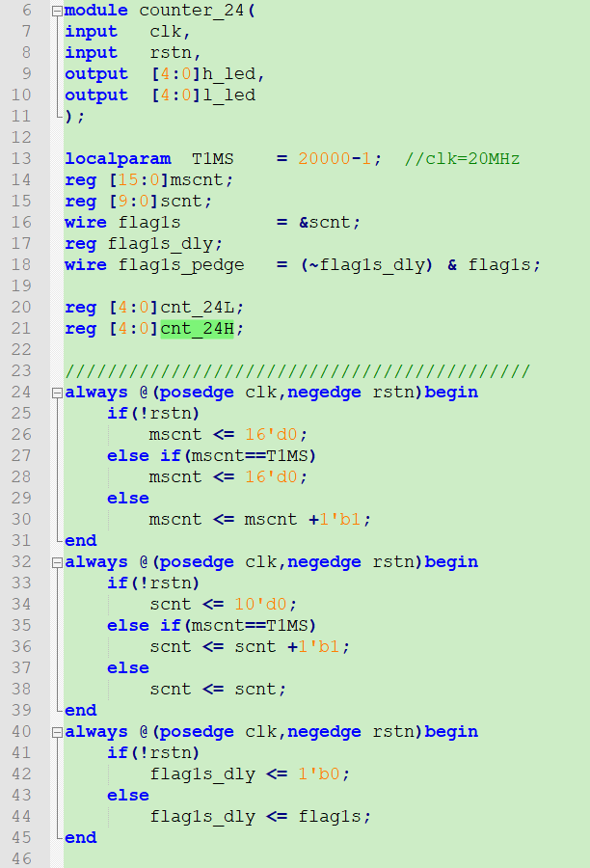
Task: Collapse the always block at line 40
Action: pos(57,732)
